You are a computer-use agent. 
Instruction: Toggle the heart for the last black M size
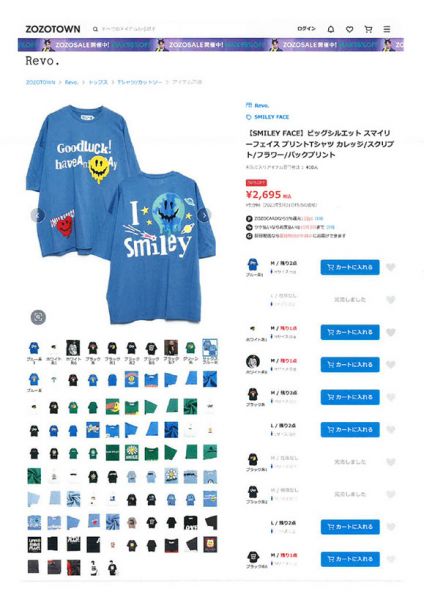[390, 559]
